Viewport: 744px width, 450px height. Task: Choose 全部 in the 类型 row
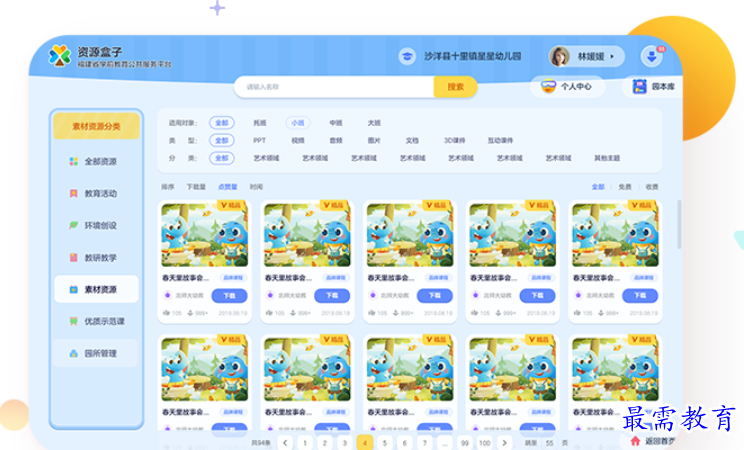[222, 141]
